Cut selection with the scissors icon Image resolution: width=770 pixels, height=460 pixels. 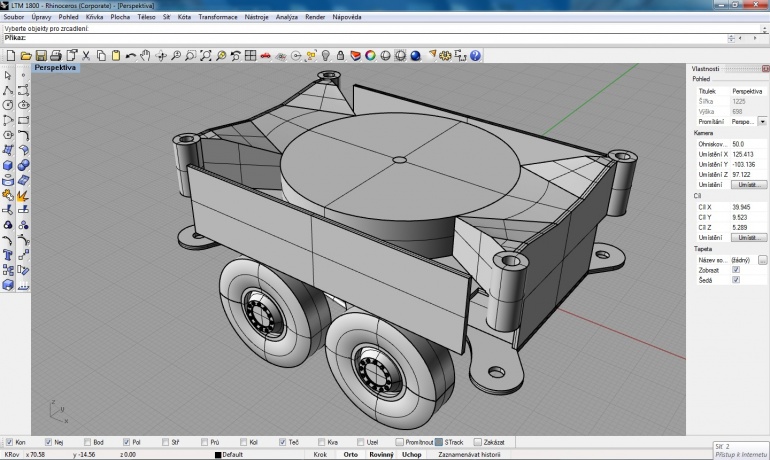point(86,55)
